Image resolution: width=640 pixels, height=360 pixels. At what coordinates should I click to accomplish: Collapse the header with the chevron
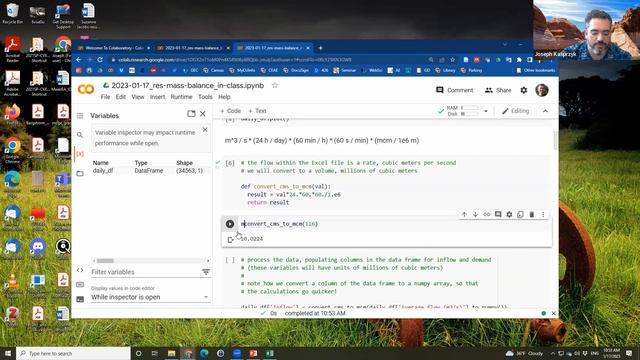pyautogui.click(x=545, y=111)
